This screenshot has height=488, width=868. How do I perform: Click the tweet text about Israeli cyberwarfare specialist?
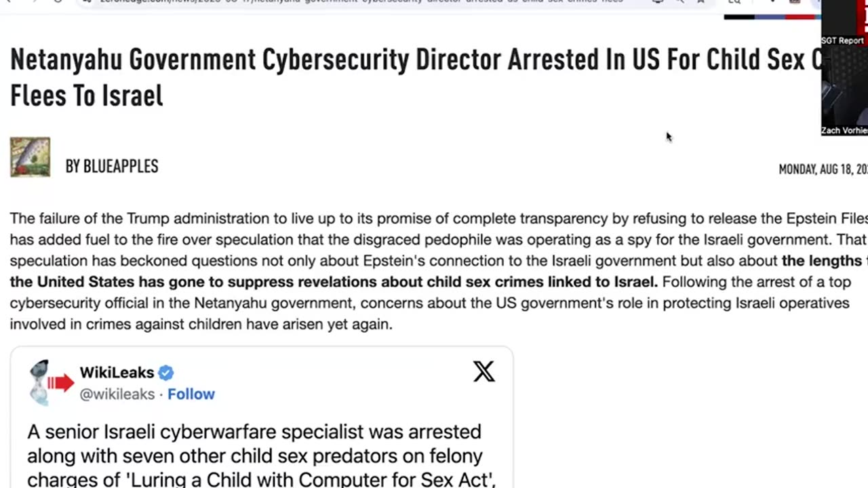point(261,455)
